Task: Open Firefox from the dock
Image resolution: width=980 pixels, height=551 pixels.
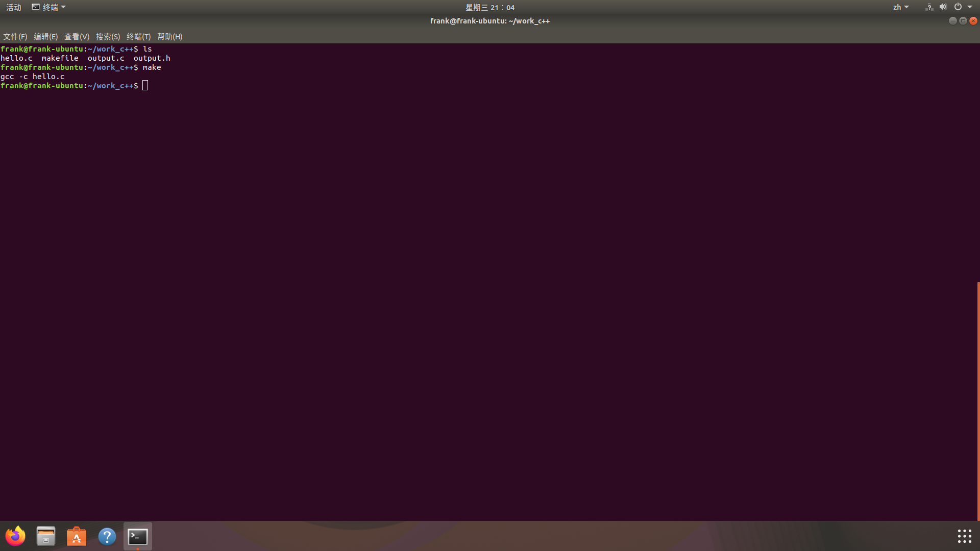Action: click(x=15, y=536)
